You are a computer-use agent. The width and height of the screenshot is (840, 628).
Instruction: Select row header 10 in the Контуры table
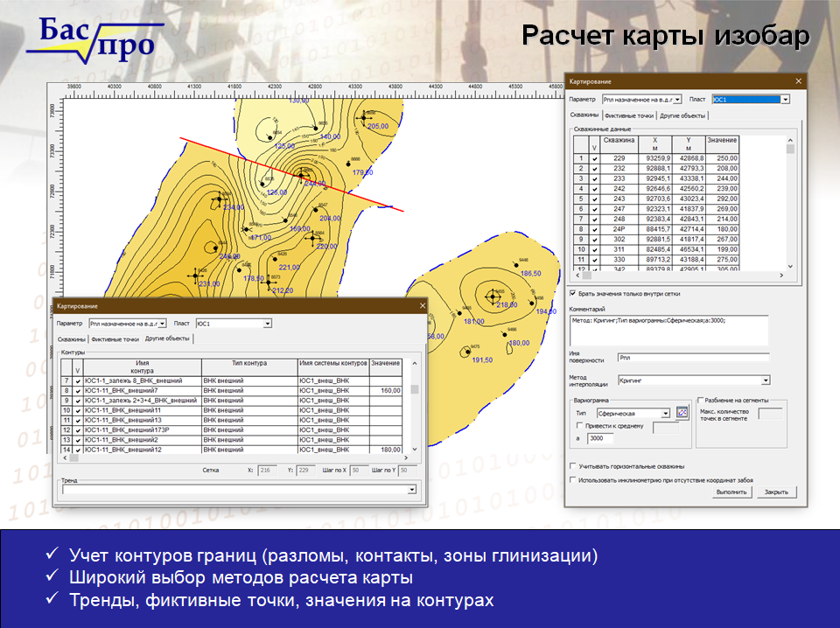(x=66, y=410)
